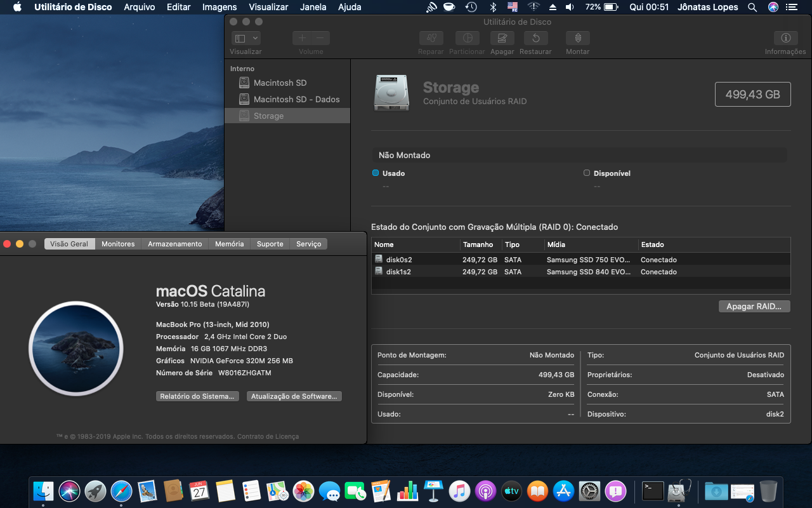Viewport: 812px width, 508px height.
Task: Select the Storage RAID set in sidebar
Action: pos(268,116)
